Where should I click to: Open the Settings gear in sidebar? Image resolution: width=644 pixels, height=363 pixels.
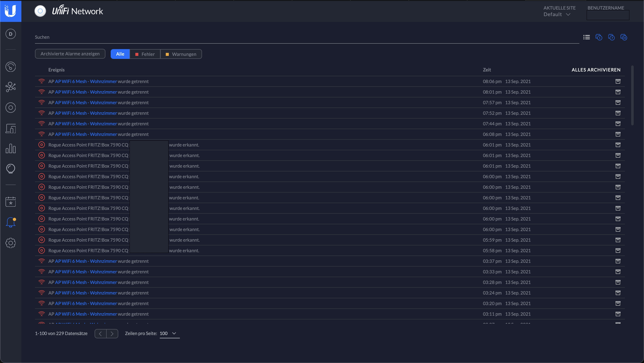(11, 243)
